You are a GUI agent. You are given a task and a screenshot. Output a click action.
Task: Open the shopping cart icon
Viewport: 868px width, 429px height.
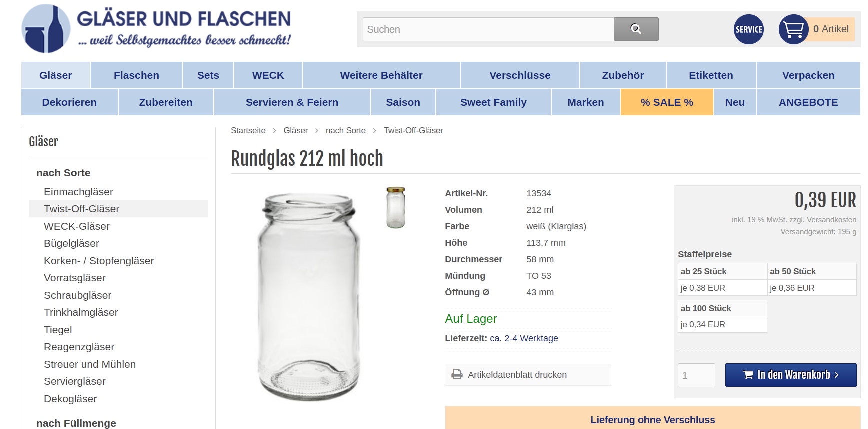click(793, 29)
